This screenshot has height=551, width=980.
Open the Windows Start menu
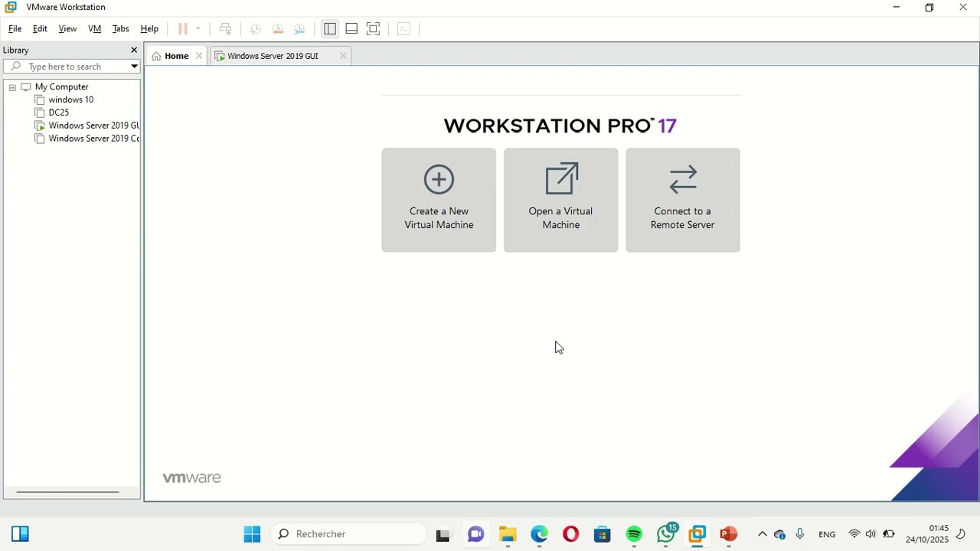pos(252,534)
